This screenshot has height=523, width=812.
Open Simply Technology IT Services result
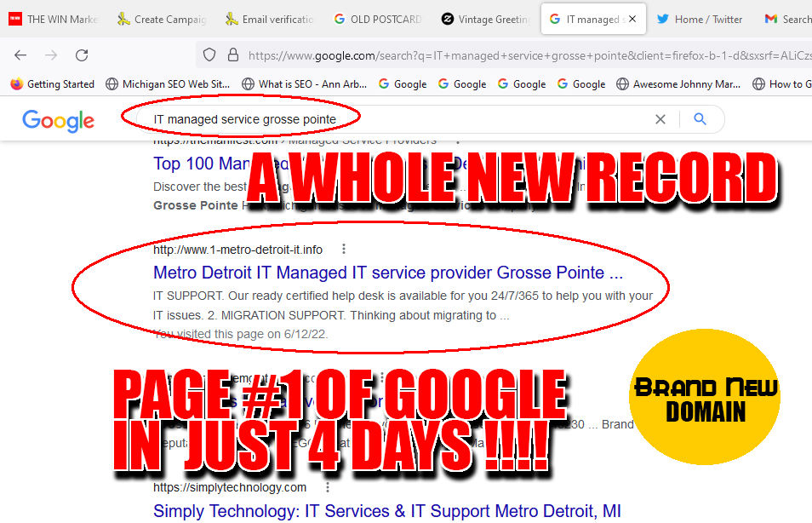pyautogui.click(x=386, y=511)
